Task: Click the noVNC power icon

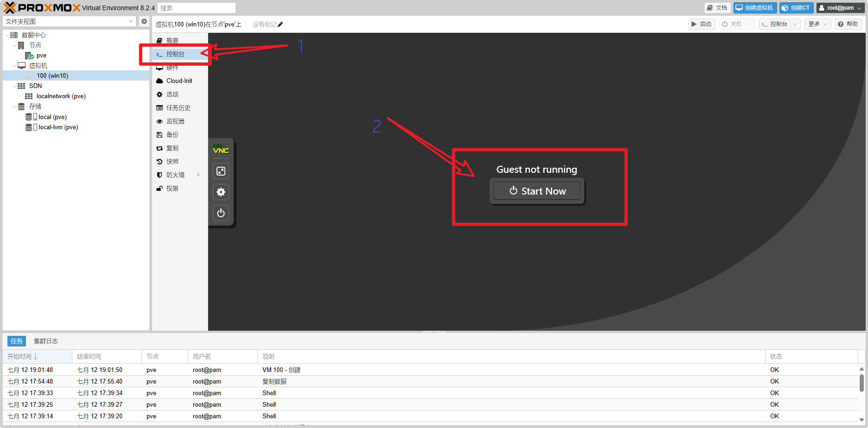Action: click(x=221, y=213)
